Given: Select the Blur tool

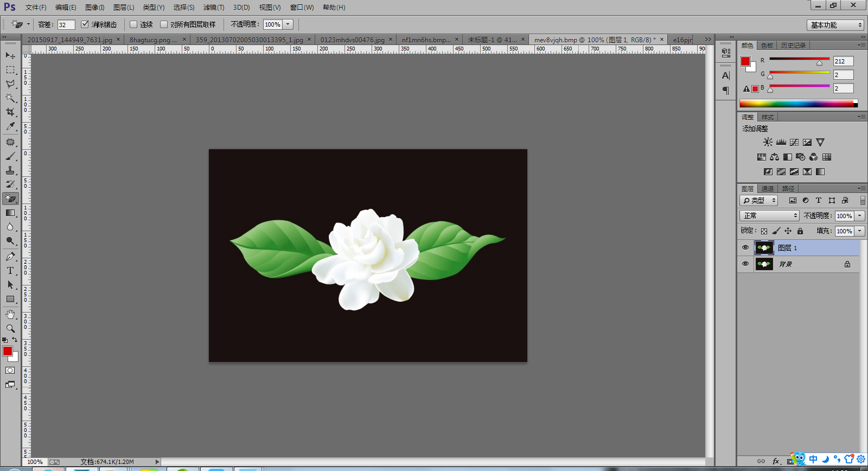Looking at the screenshot, I should click(10, 227).
